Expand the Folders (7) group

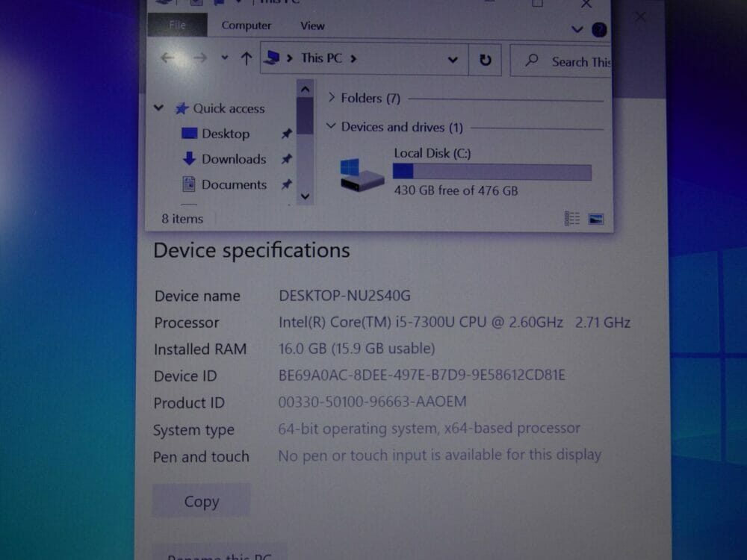coord(332,98)
